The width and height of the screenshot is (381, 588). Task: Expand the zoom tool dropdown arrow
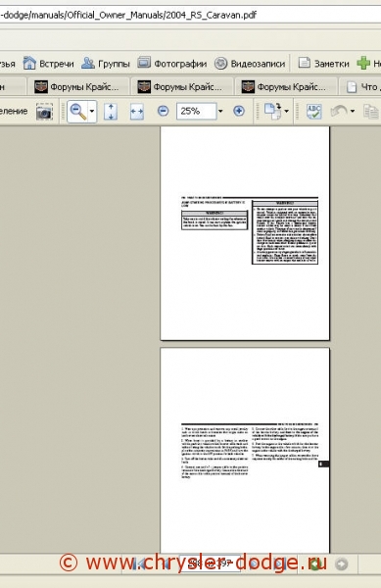pos(92,111)
